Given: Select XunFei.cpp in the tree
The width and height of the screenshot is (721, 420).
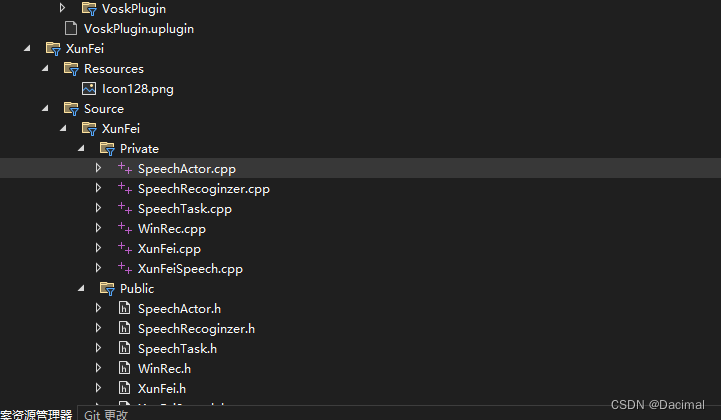Looking at the screenshot, I should coord(169,249).
